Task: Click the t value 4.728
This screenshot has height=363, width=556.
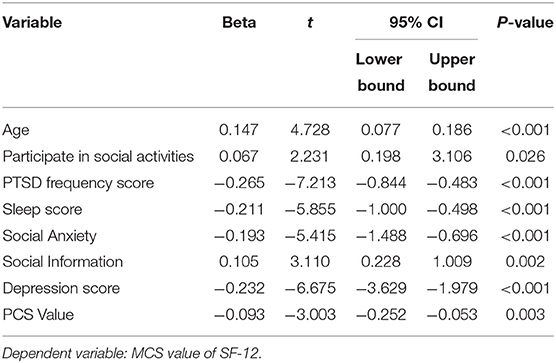Action: point(310,130)
